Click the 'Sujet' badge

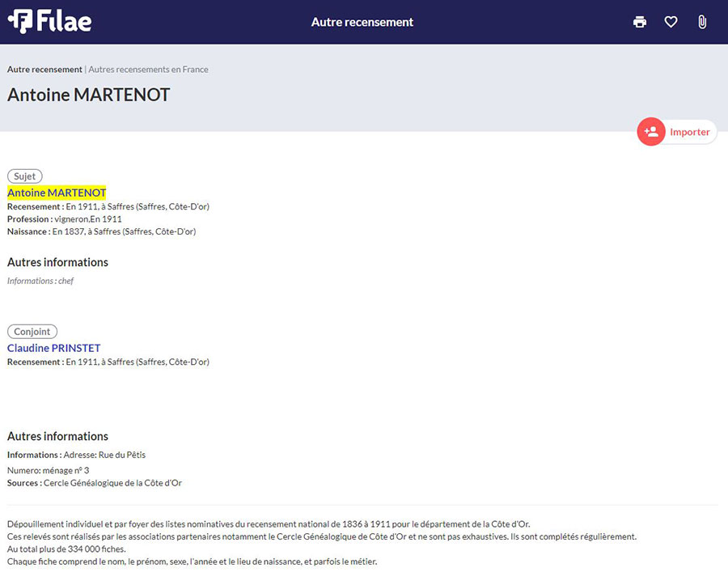click(x=25, y=176)
